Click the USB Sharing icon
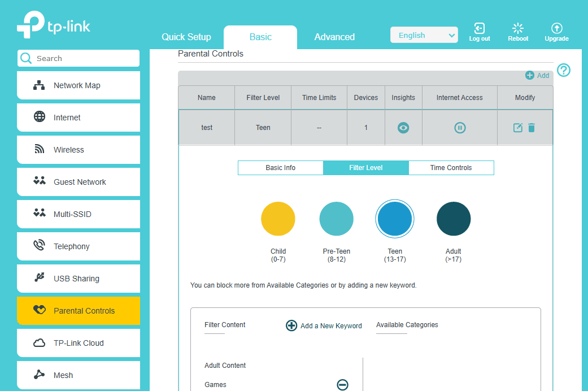Image resolution: width=588 pixels, height=391 pixels. (40, 277)
